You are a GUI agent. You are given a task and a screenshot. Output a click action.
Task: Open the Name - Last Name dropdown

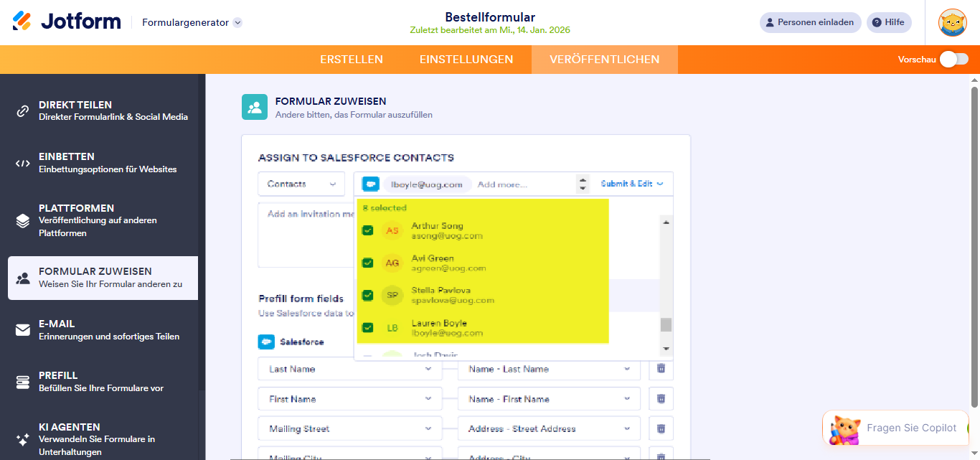(x=549, y=369)
